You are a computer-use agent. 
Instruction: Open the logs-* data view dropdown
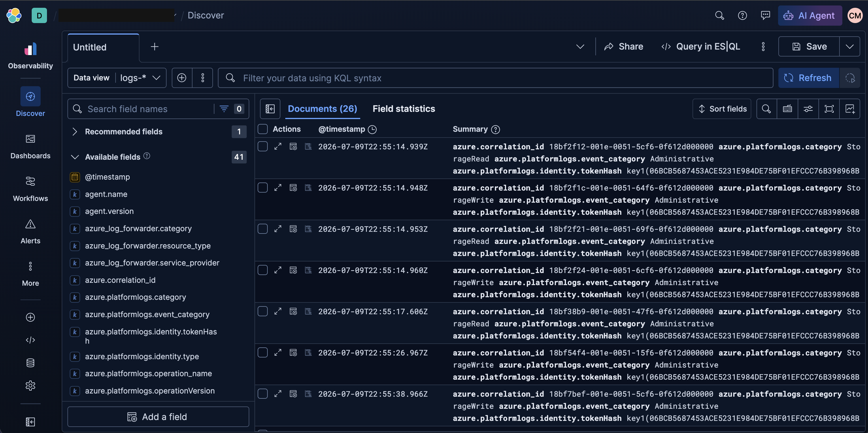140,78
